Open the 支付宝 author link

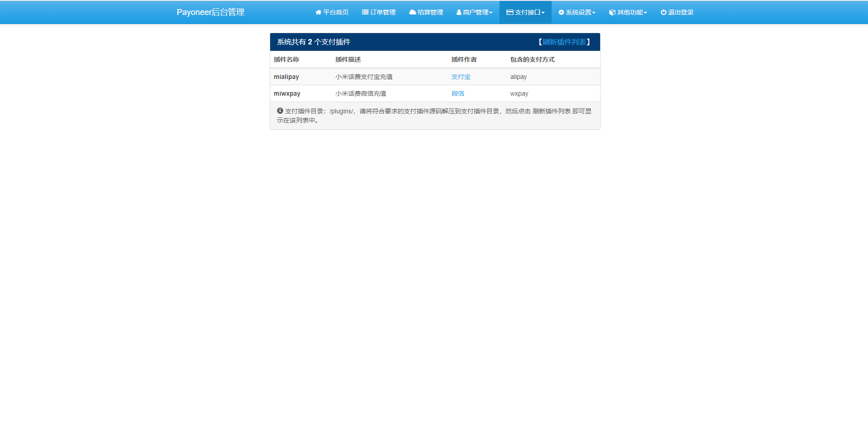(x=461, y=77)
